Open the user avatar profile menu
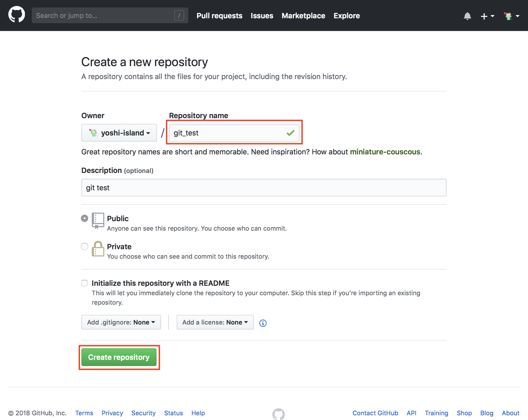The width and height of the screenshot is (528, 420). pyautogui.click(x=511, y=16)
